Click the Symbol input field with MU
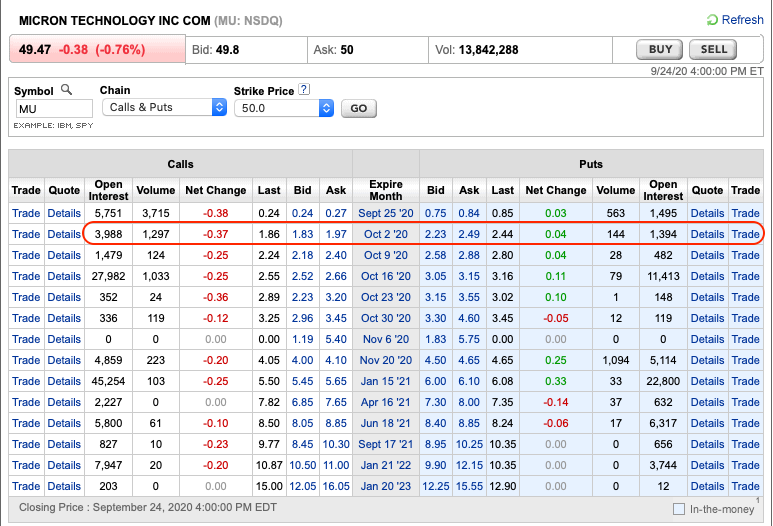 click(x=50, y=108)
